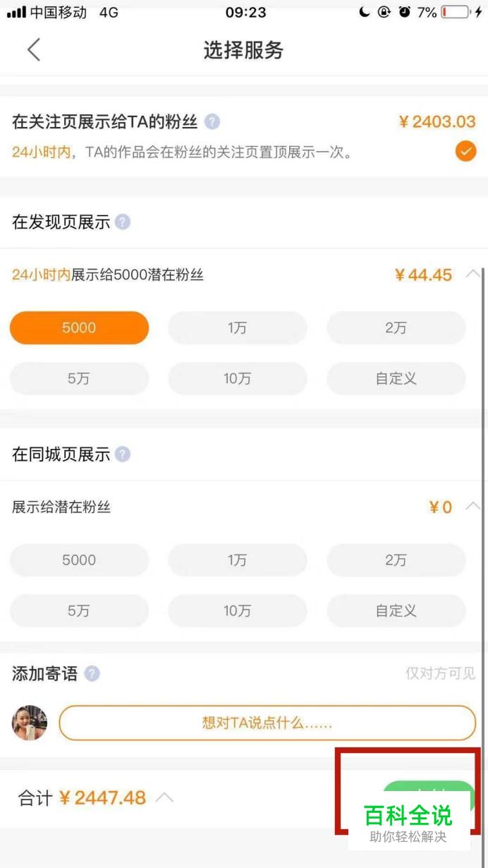
Task: Select 1万 in the 发现页 section
Action: coord(237,328)
